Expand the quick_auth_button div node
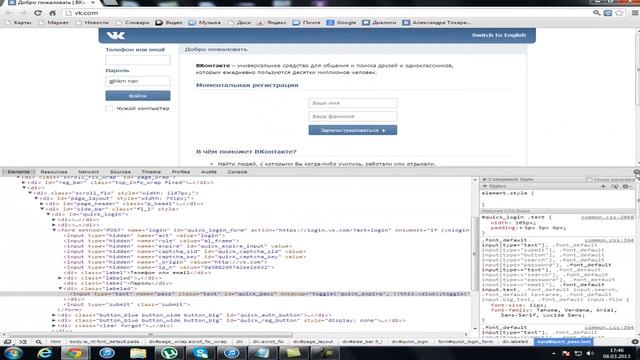640x360 pixels. tap(54, 315)
